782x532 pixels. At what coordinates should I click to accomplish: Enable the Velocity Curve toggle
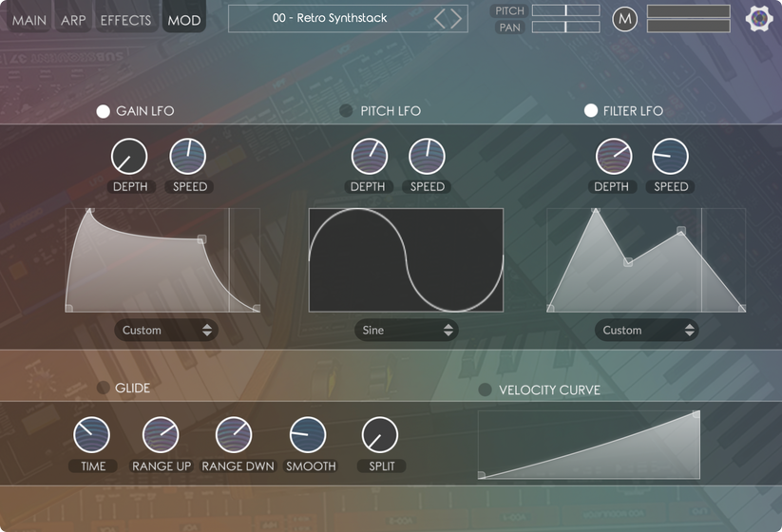486,389
